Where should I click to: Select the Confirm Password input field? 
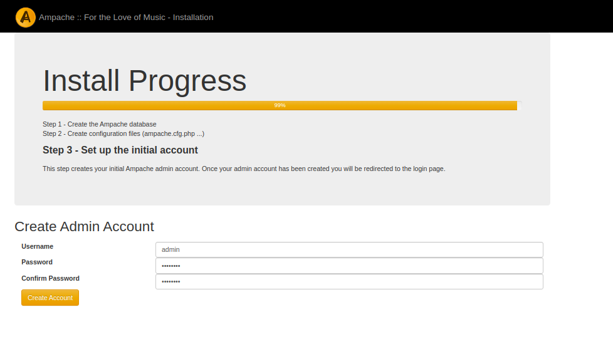(349, 281)
